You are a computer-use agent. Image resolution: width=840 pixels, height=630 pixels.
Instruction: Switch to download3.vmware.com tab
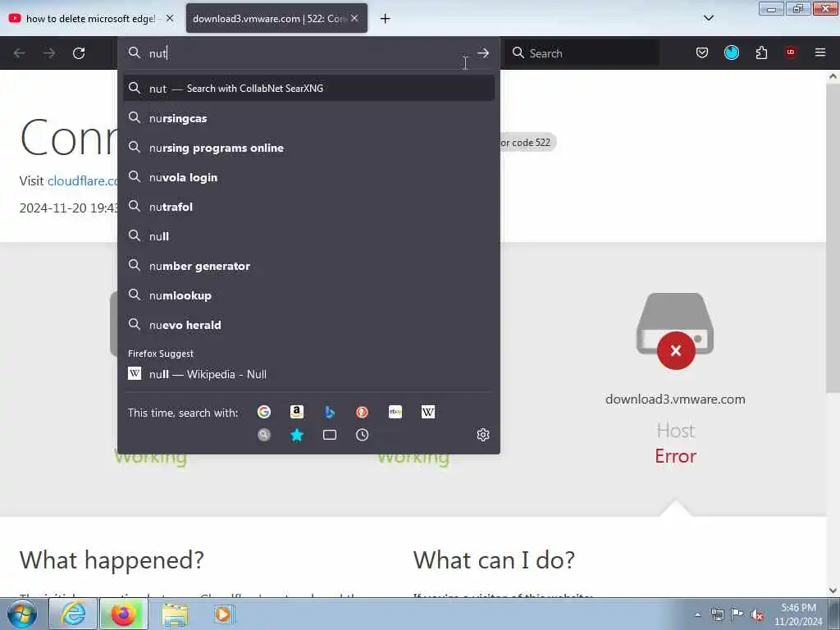coord(277,18)
